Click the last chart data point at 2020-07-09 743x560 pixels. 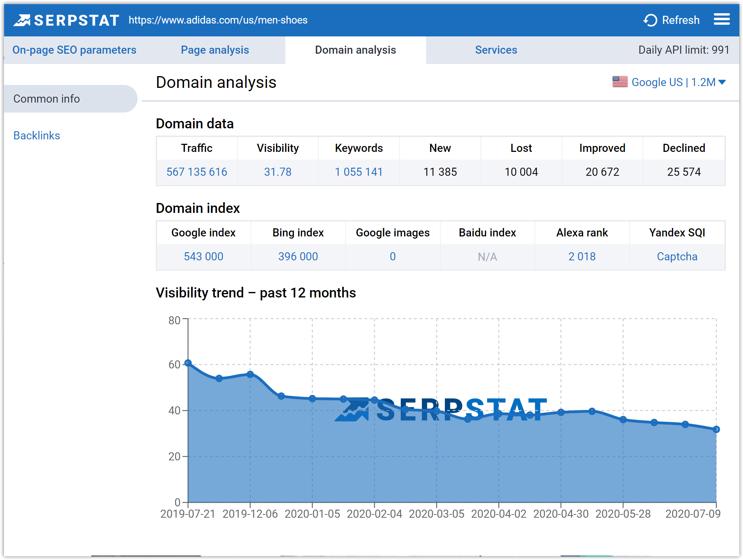click(x=716, y=429)
